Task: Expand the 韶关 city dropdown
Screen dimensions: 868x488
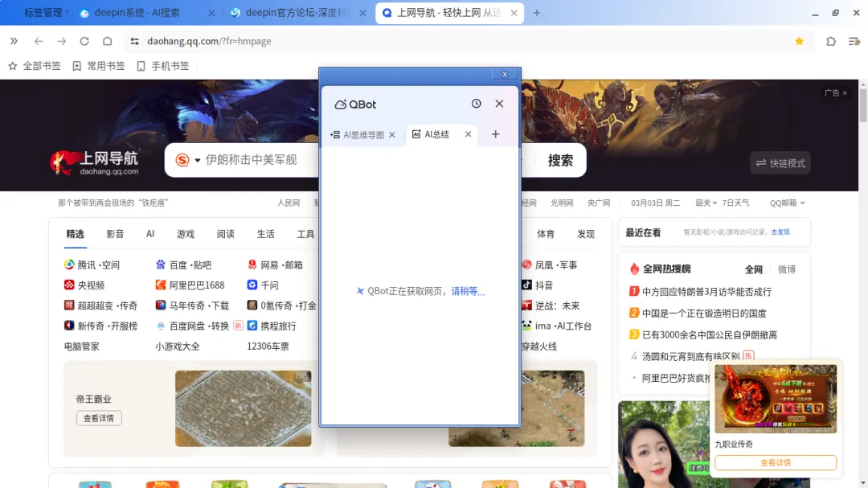Action: (706, 203)
